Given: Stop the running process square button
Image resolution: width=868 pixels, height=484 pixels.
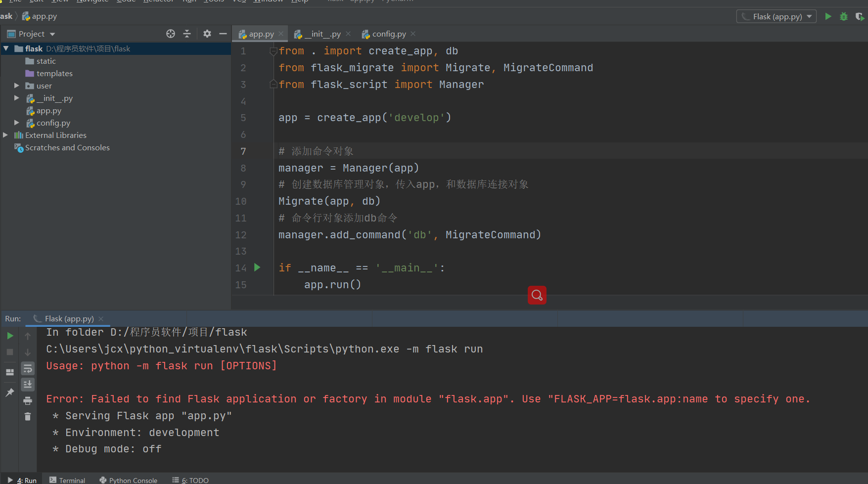Looking at the screenshot, I should [x=10, y=352].
